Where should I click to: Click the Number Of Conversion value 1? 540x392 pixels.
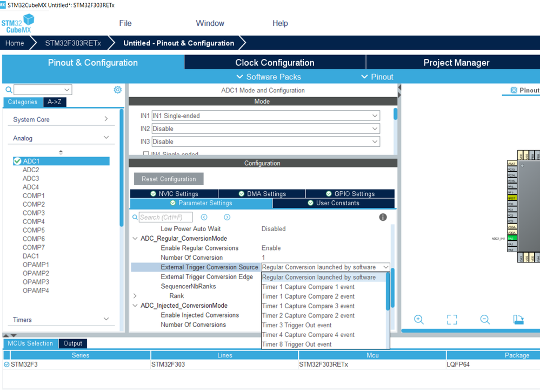pos(263,258)
